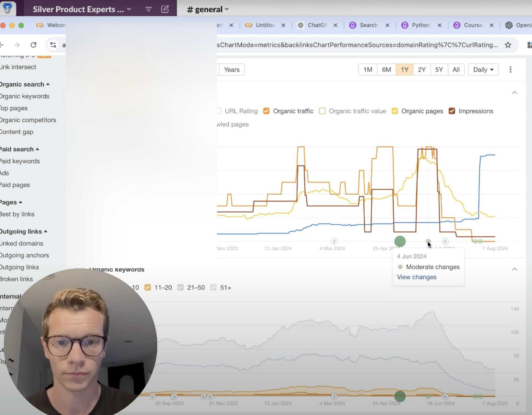Set chart range to 6M

[x=386, y=70]
